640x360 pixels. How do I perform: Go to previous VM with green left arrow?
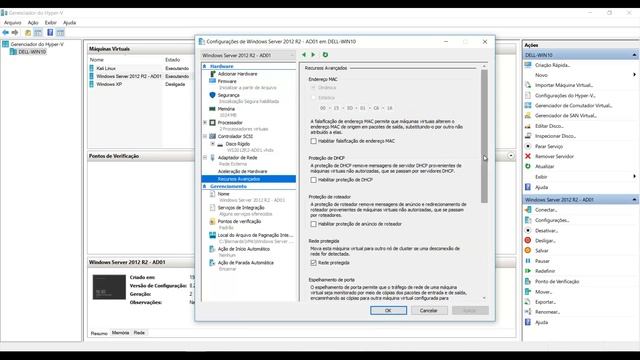(304, 55)
